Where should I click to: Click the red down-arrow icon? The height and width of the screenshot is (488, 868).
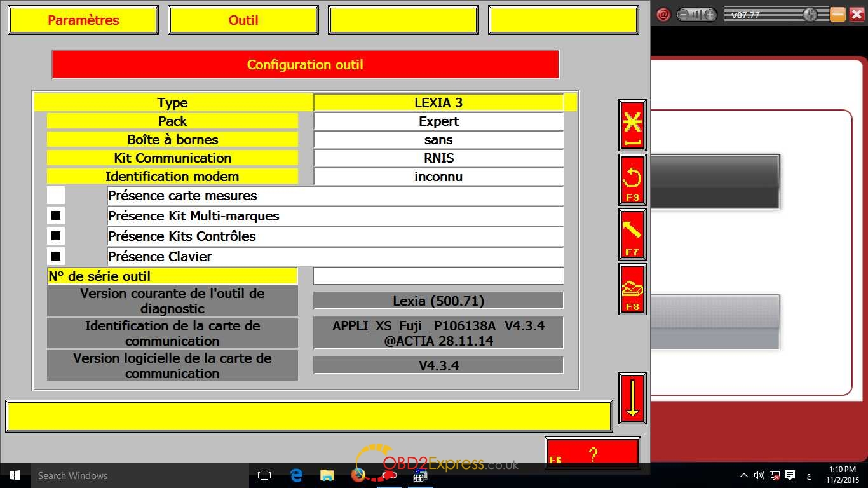pos(632,398)
